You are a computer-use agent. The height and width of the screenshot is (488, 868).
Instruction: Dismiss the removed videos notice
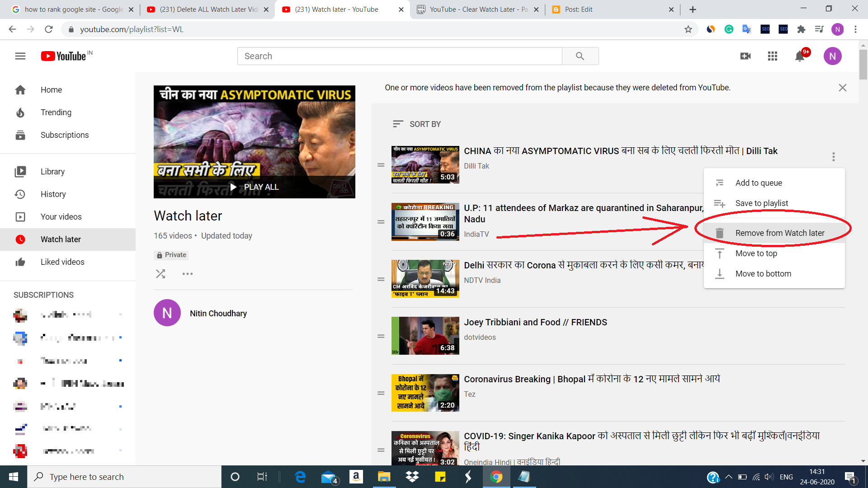[x=843, y=88]
